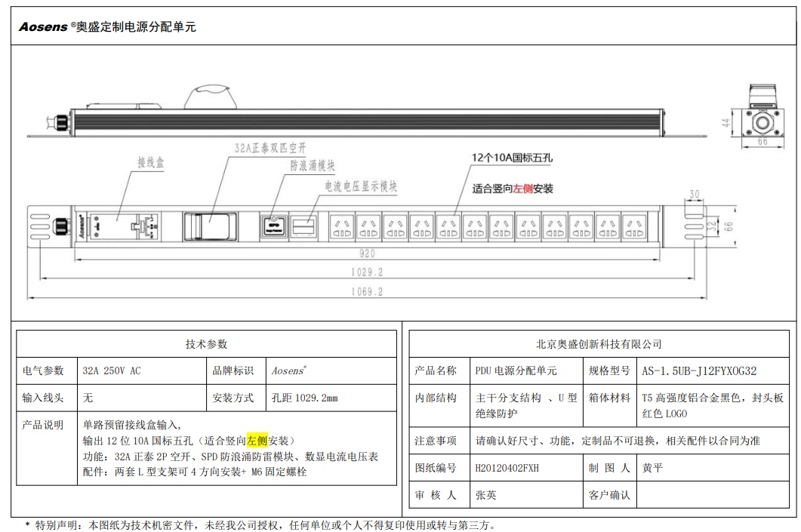
Task: Select the value 32A 250V AC
Action: click(112, 371)
